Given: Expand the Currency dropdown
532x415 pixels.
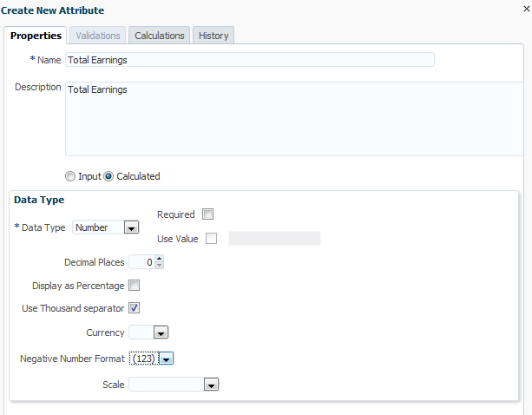Looking at the screenshot, I should pyautogui.click(x=161, y=333).
